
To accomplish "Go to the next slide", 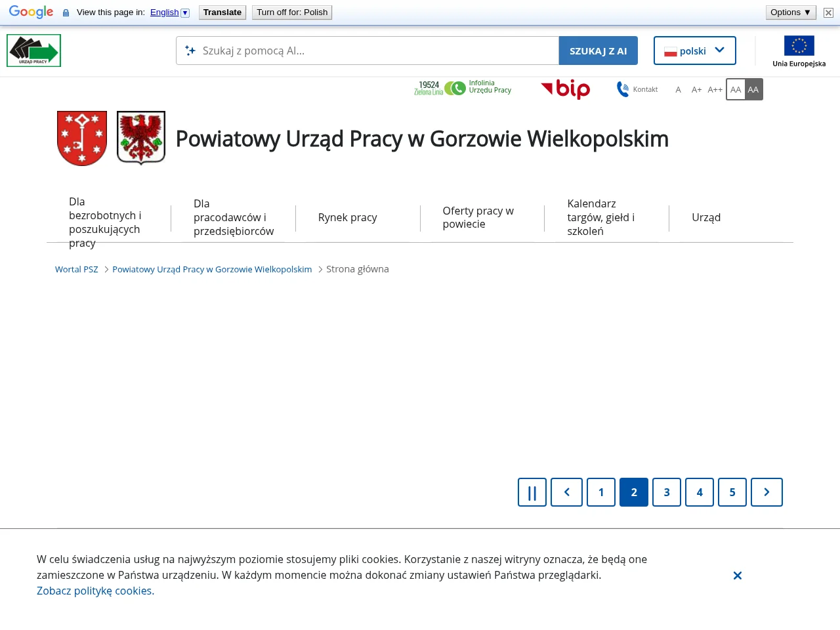I will (x=766, y=492).
